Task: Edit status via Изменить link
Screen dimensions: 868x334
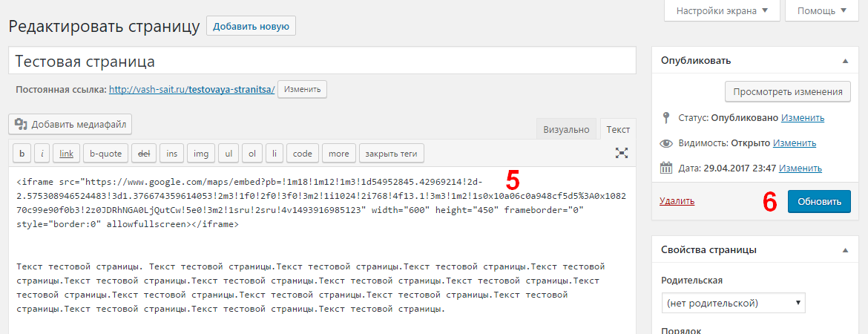Action: [803, 117]
